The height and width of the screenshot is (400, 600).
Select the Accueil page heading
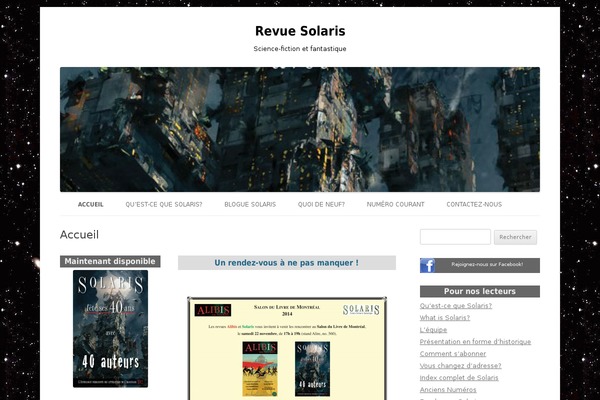click(x=79, y=235)
